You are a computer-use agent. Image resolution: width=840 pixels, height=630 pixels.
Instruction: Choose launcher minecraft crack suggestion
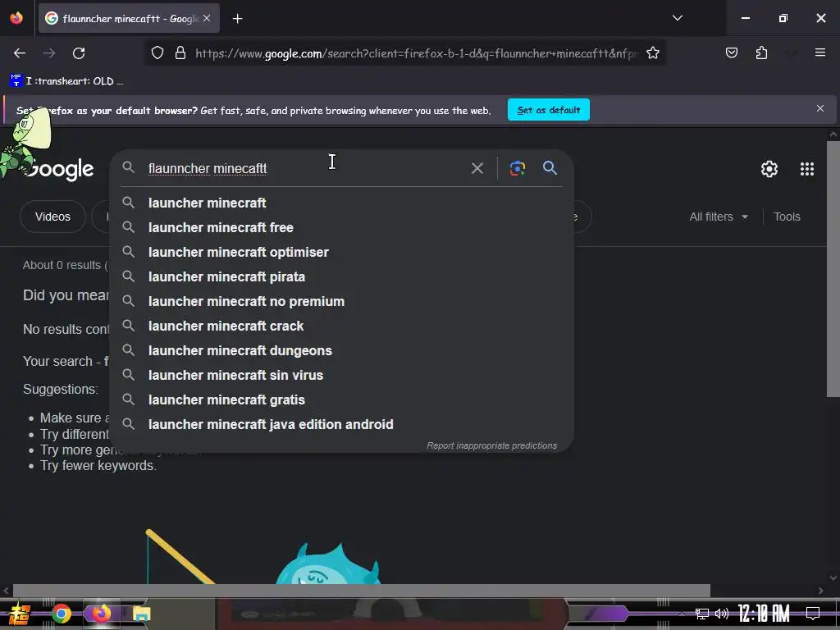click(342, 326)
